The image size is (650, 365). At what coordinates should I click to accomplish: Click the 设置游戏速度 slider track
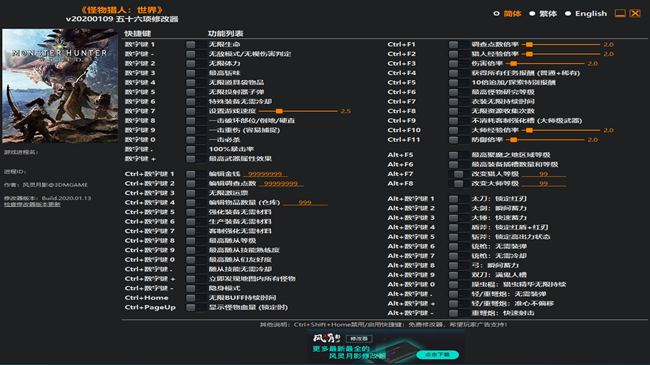[x=298, y=111]
